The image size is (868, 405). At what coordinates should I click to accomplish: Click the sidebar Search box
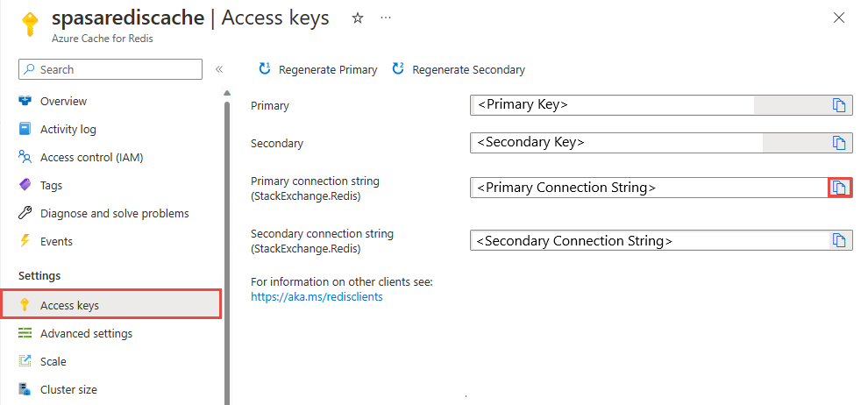tap(110, 69)
